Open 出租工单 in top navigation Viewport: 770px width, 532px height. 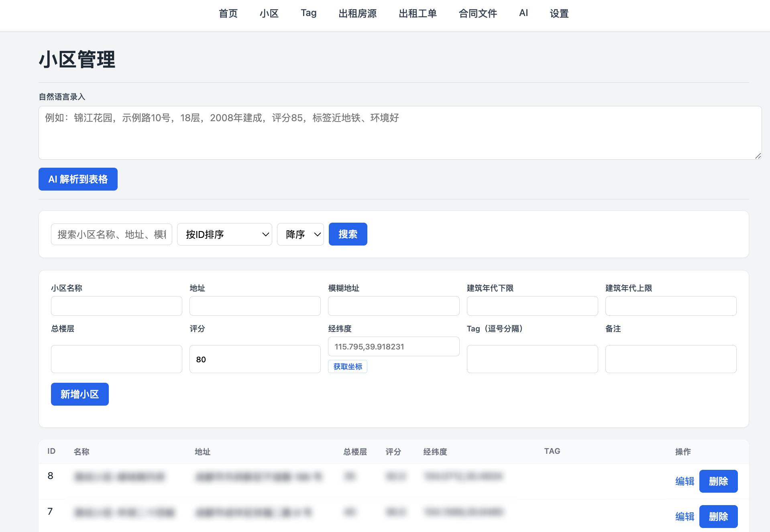pyautogui.click(x=418, y=14)
